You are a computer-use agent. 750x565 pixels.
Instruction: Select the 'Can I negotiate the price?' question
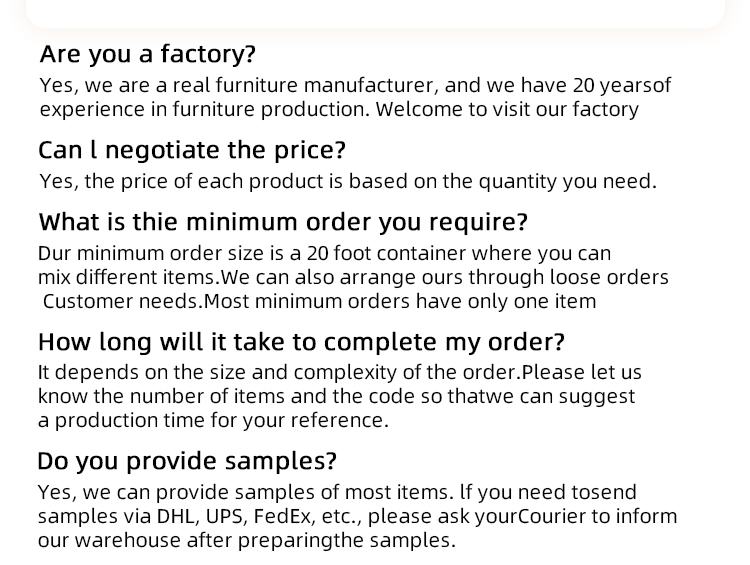[x=191, y=150]
